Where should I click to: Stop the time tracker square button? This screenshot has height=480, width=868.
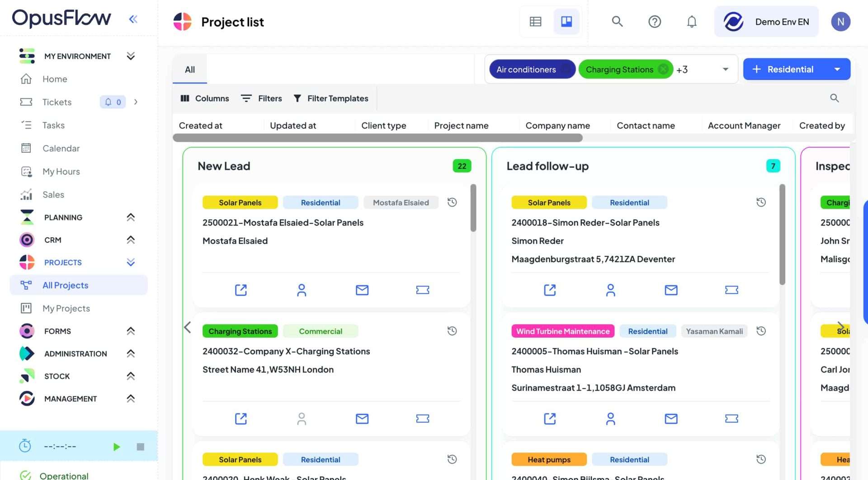pos(140,447)
